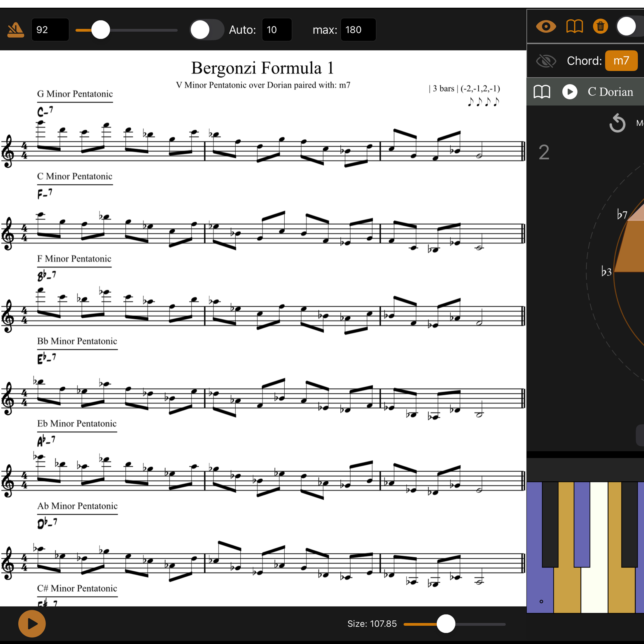This screenshot has height=644, width=644.
Task: Adjust the tempo slider handle
Action: [x=101, y=30]
